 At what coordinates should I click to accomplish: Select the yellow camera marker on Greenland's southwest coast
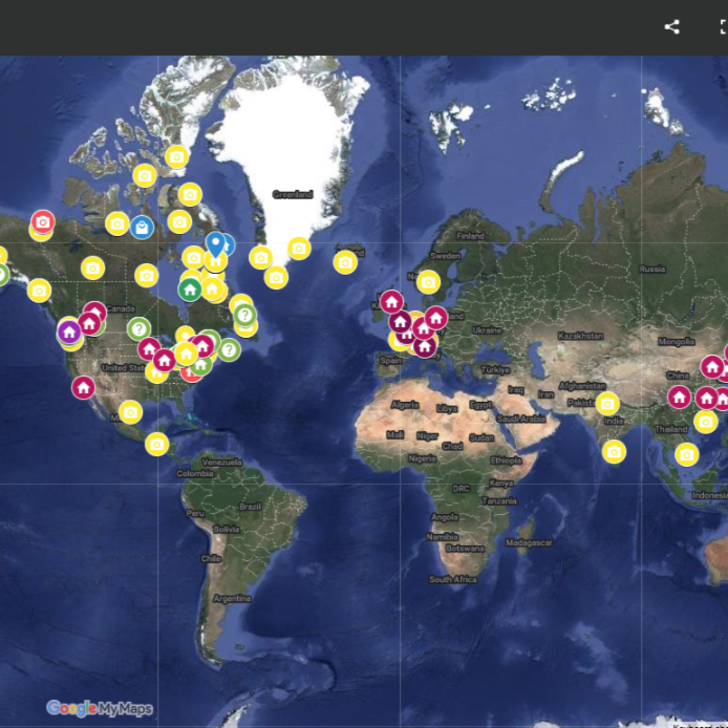pos(261,258)
